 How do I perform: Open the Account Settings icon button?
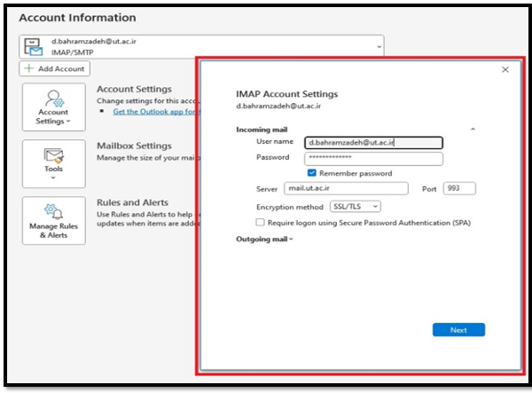pyautogui.click(x=53, y=107)
